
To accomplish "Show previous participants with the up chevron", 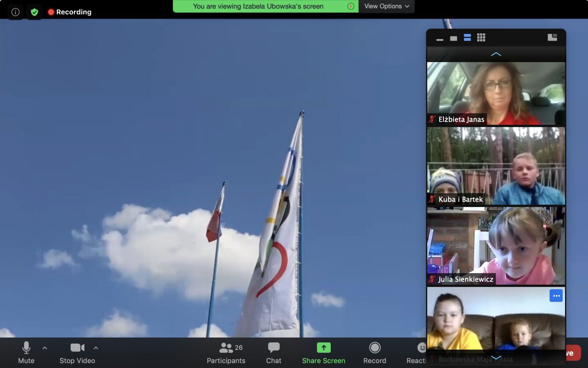I will pos(496,54).
